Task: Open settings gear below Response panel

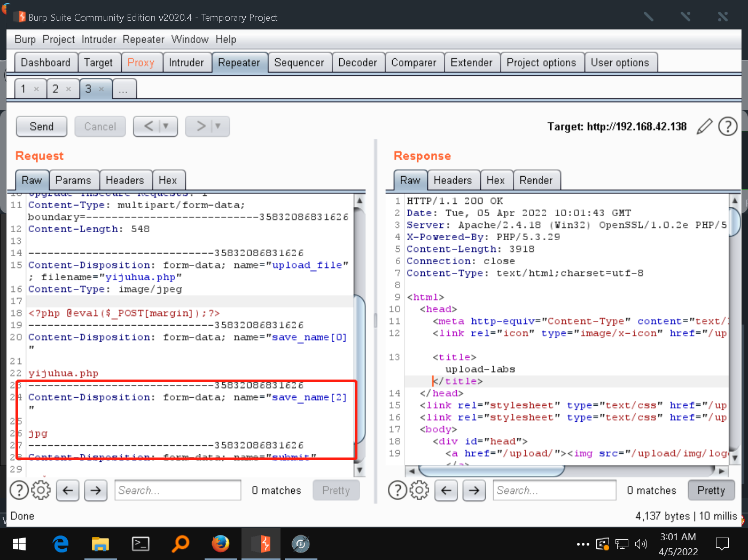Action: pos(419,490)
